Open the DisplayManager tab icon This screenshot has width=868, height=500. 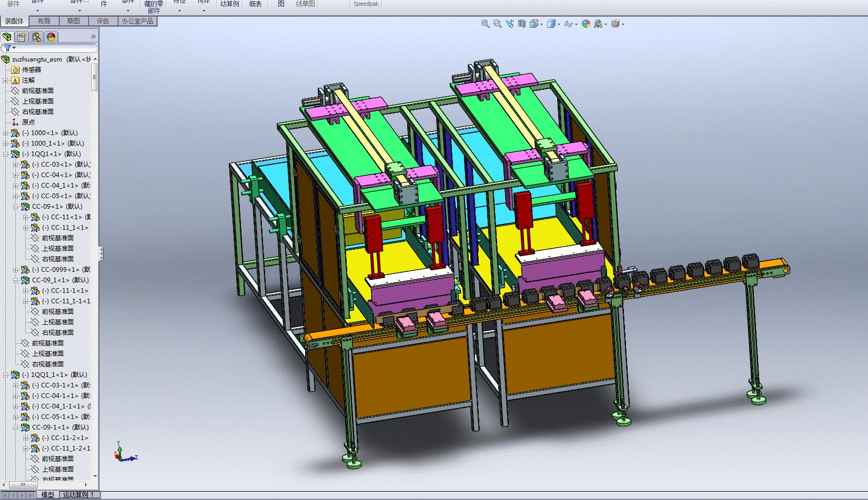[51, 37]
